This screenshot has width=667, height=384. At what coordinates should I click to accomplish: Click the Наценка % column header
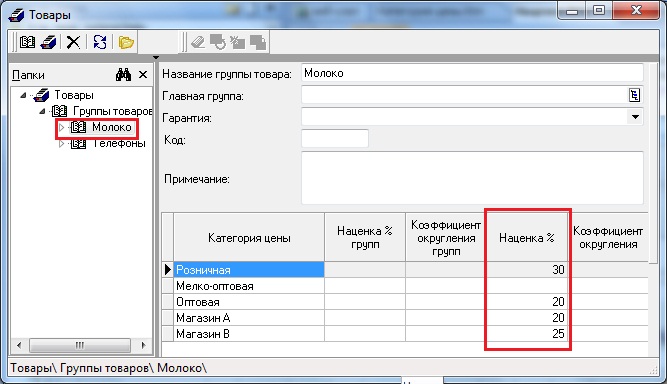point(527,237)
